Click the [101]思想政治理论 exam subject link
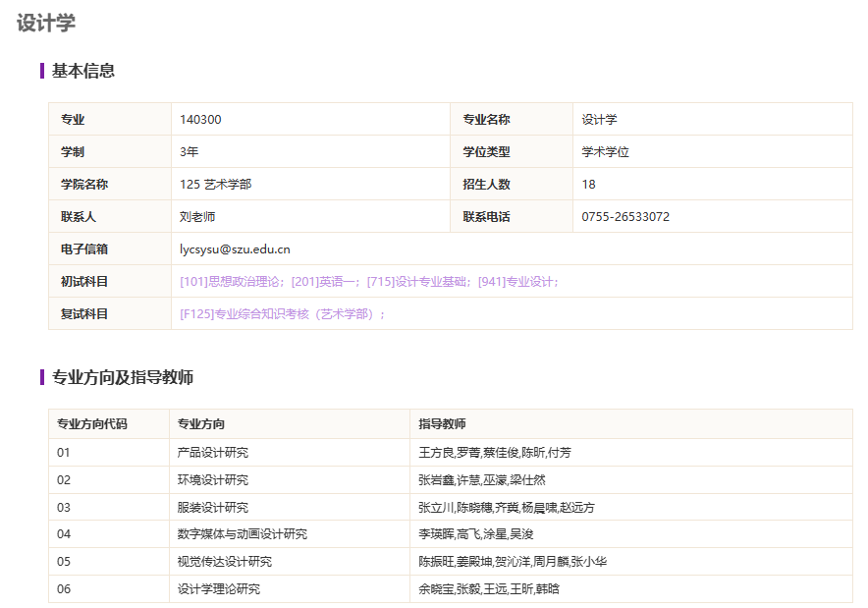The height and width of the screenshot is (608, 868). click(x=231, y=282)
